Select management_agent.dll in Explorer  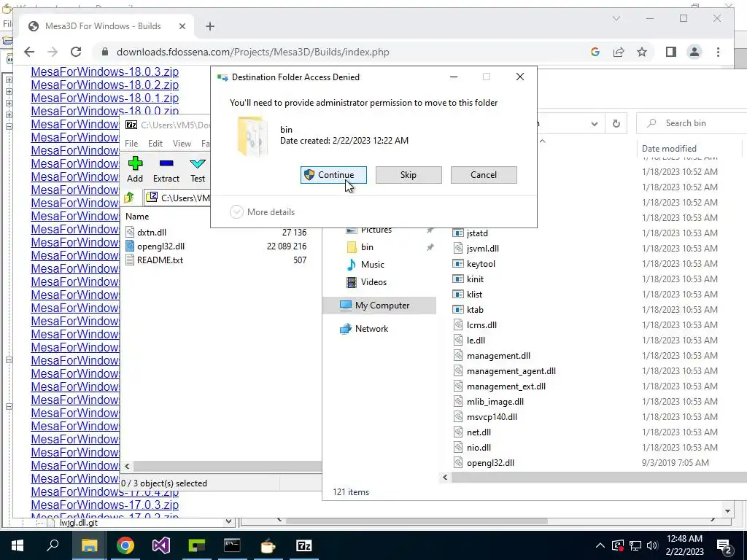pyautogui.click(x=511, y=371)
